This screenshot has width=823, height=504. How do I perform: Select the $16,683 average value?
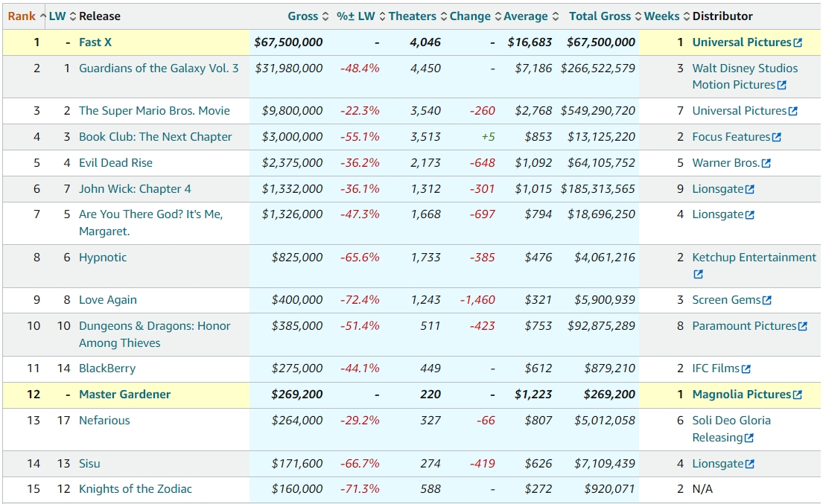point(530,42)
